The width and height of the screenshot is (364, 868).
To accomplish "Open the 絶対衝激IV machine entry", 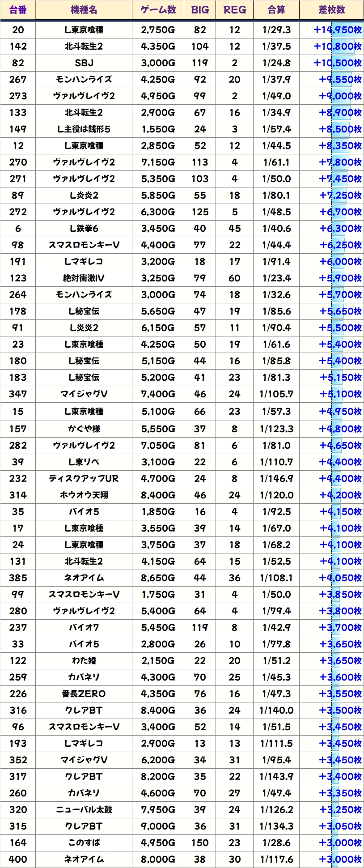I will click(x=84, y=278).
